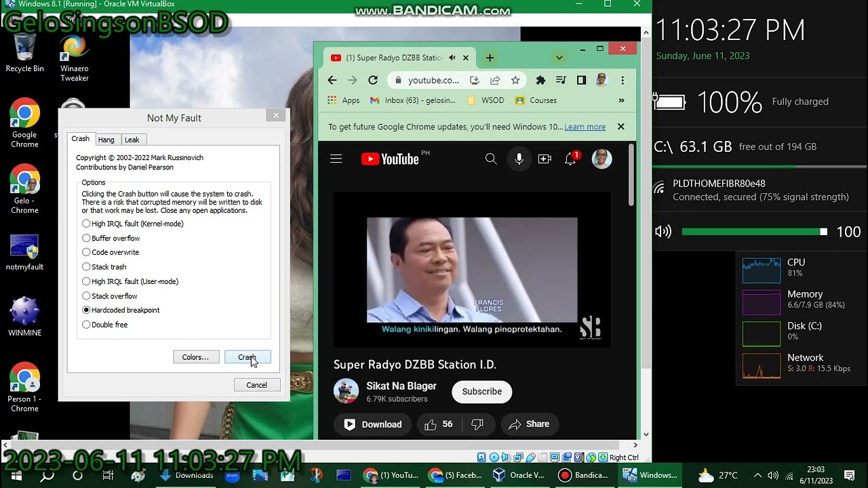The height and width of the screenshot is (488, 868).
Task: Show hidden system tray icons
Action: pyautogui.click(x=757, y=475)
